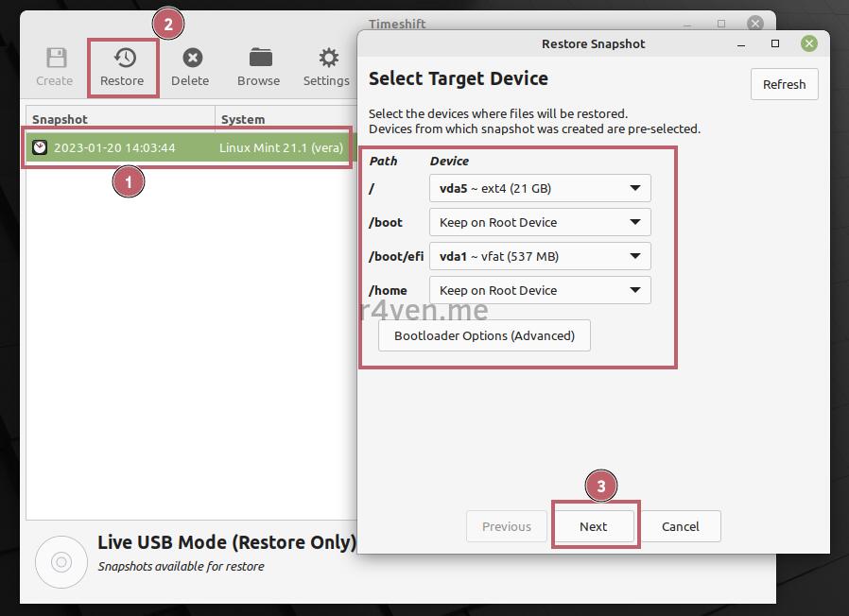This screenshot has height=616, width=849.
Task: Open Bootloader Options (Advanced)
Action: (484, 335)
